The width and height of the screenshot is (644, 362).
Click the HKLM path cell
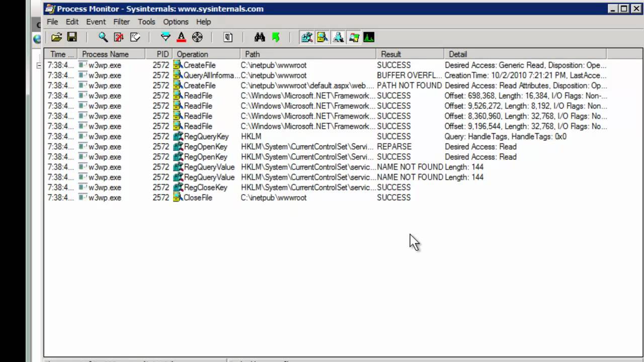251,136
